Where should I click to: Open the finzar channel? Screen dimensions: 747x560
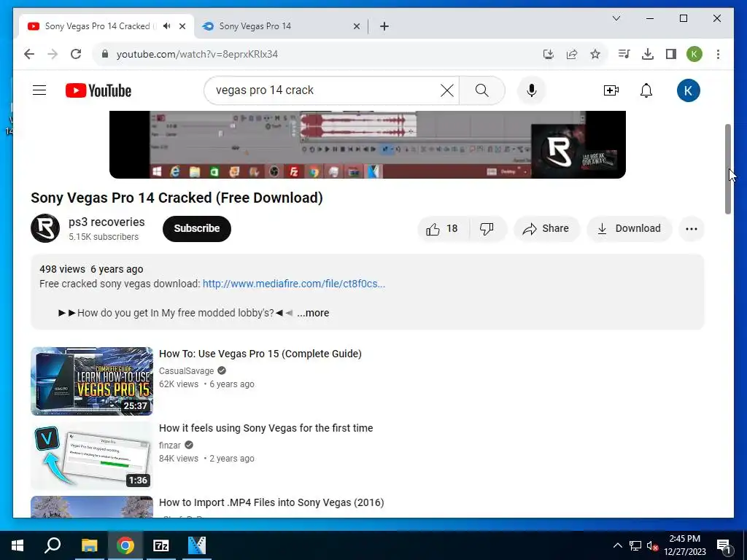[170, 446]
